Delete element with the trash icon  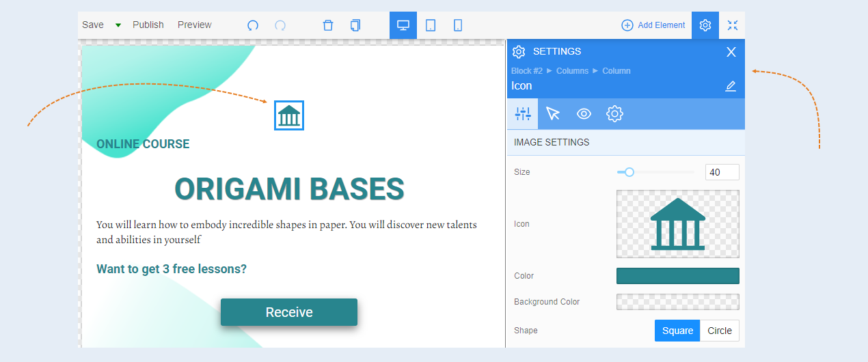point(328,25)
